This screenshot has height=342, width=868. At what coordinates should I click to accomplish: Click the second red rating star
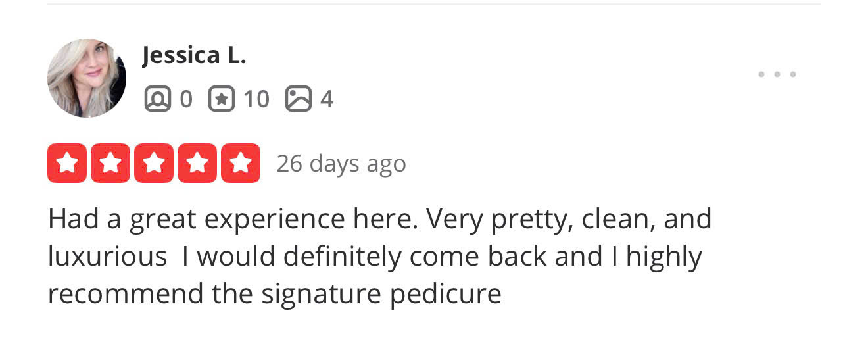[110, 163]
